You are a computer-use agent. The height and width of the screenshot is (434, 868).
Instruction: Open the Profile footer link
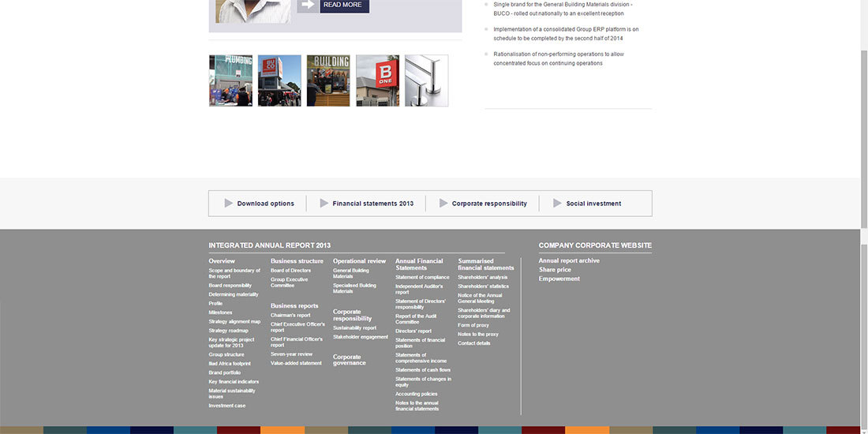[x=216, y=303]
